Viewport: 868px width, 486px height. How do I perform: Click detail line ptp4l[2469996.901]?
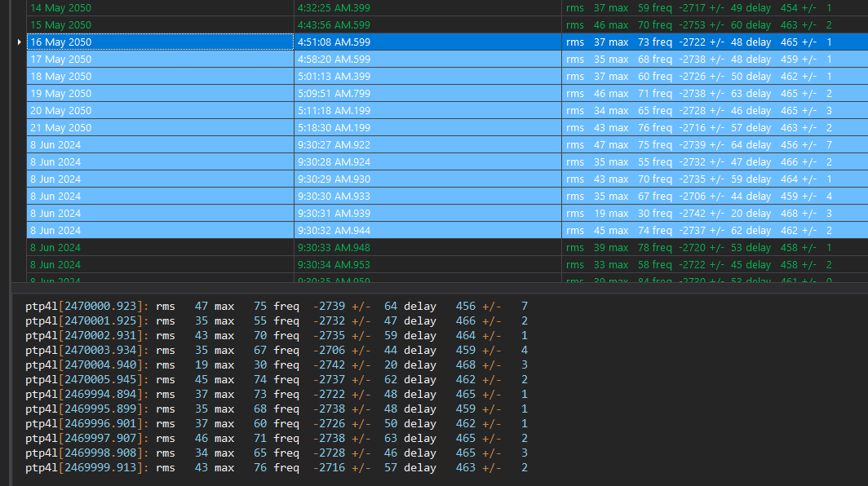[277, 423]
